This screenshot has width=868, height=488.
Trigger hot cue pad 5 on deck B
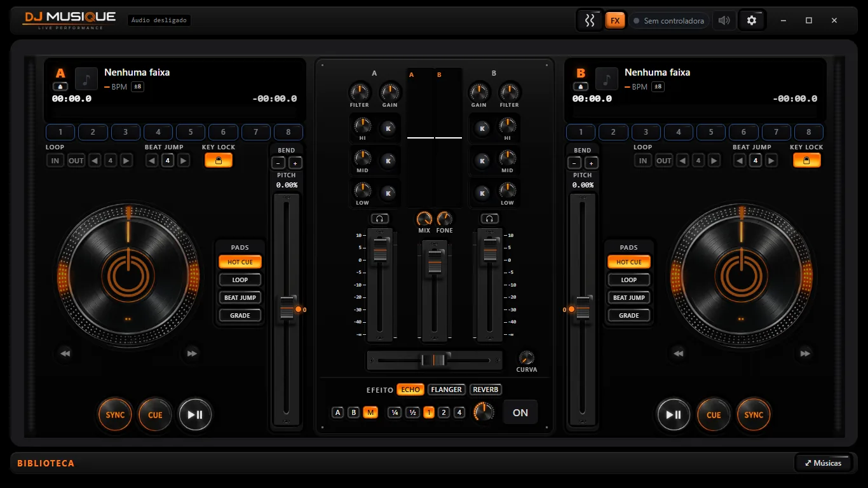click(x=711, y=132)
